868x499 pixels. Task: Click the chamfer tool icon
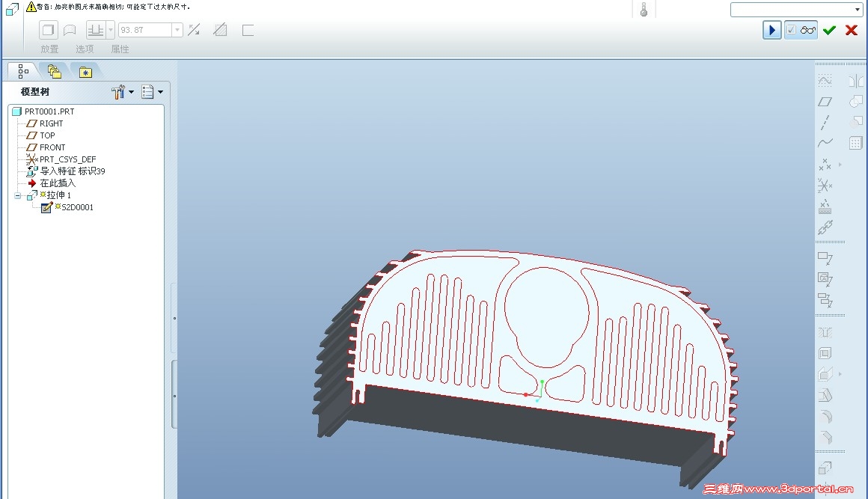tap(825, 437)
